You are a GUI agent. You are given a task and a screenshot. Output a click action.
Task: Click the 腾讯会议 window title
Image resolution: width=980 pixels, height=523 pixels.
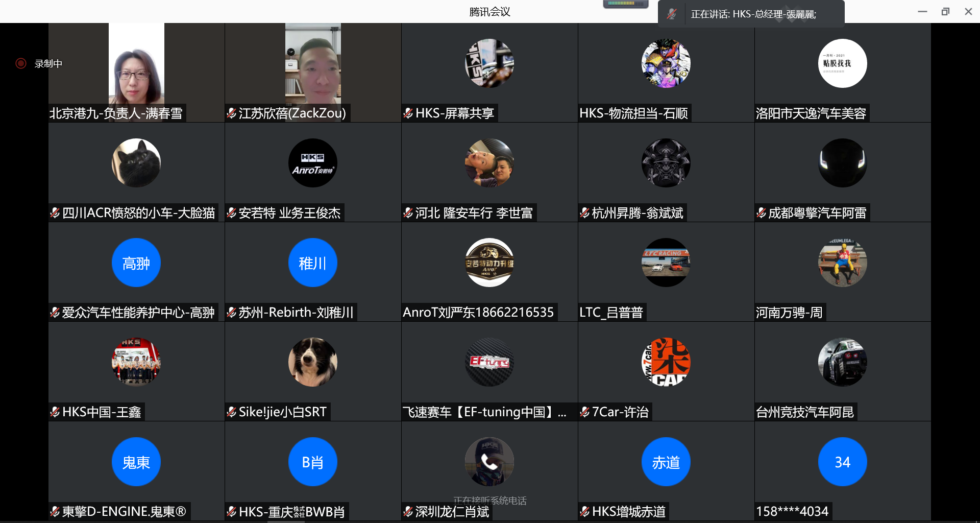(489, 12)
